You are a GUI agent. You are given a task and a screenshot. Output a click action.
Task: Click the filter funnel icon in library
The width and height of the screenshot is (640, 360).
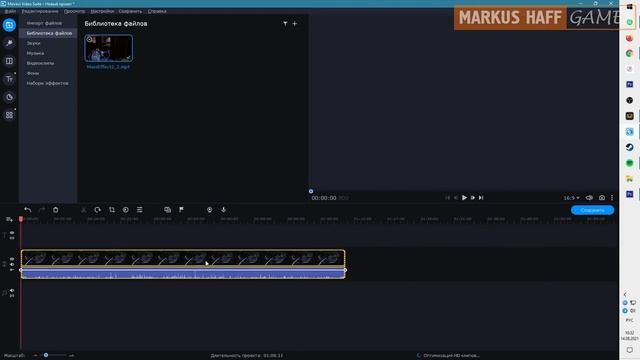(285, 24)
